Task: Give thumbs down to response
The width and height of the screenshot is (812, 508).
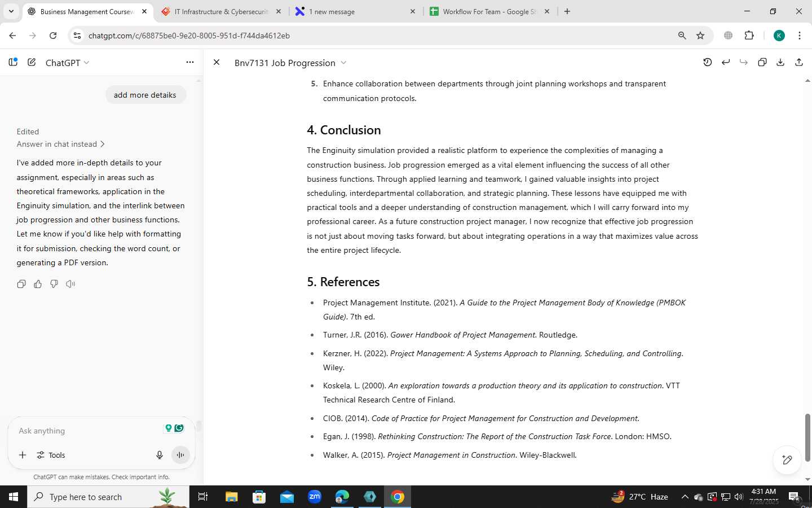Action: (x=54, y=284)
